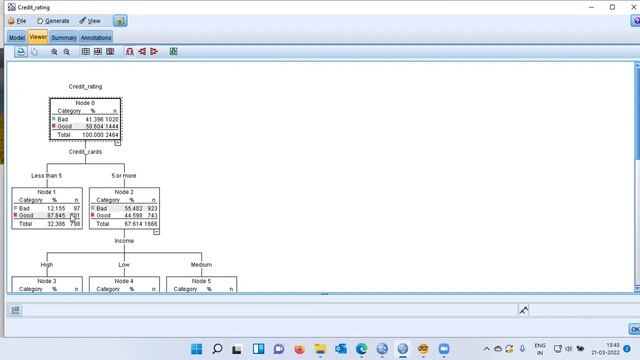Click the preview icon beside View menu
The width and height of the screenshot is (640, 360).
pos(120,21)
